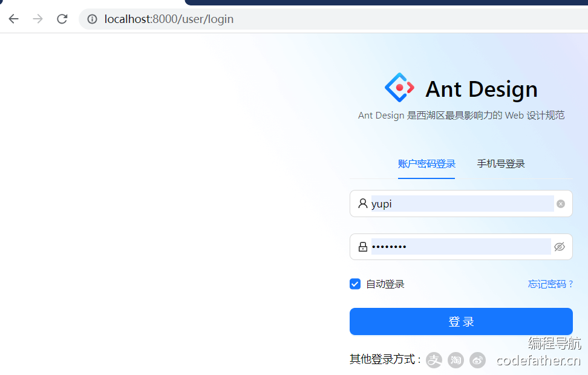Click the localhost:8000/user/login address bar
588x375 pixels.
tap(334, 19)
